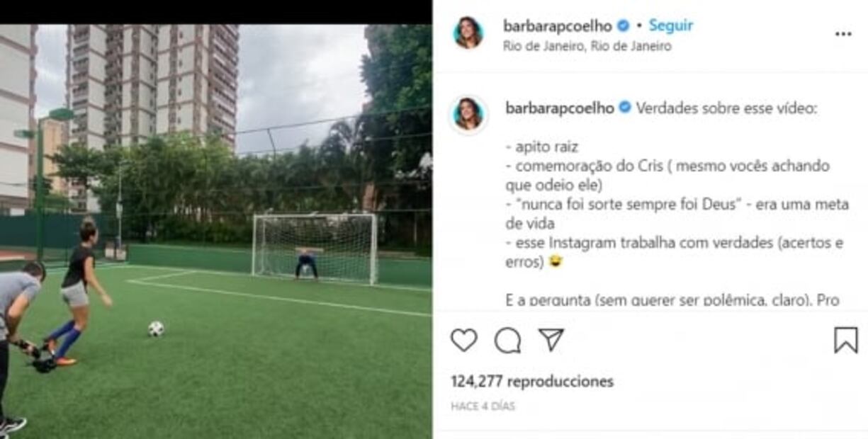Open the HACE 4 DÍAS timestamp link
The width and height of the screenshot is (868, 439).
pyautogui.click(x=483, y=406)
